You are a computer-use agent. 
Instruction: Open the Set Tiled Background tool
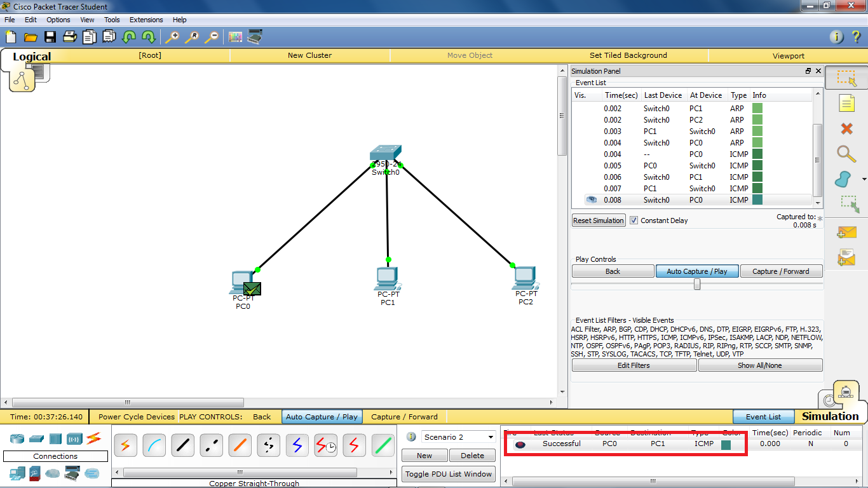(x=628, y=55)
